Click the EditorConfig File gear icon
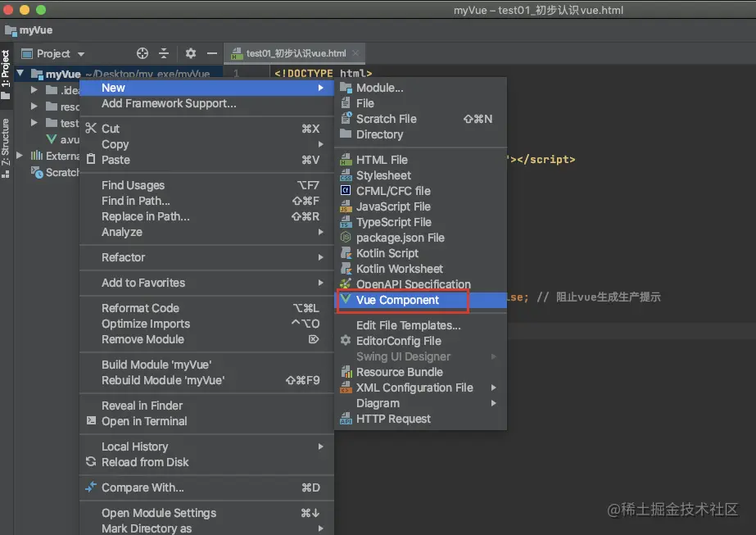 (x=346, y=341)
